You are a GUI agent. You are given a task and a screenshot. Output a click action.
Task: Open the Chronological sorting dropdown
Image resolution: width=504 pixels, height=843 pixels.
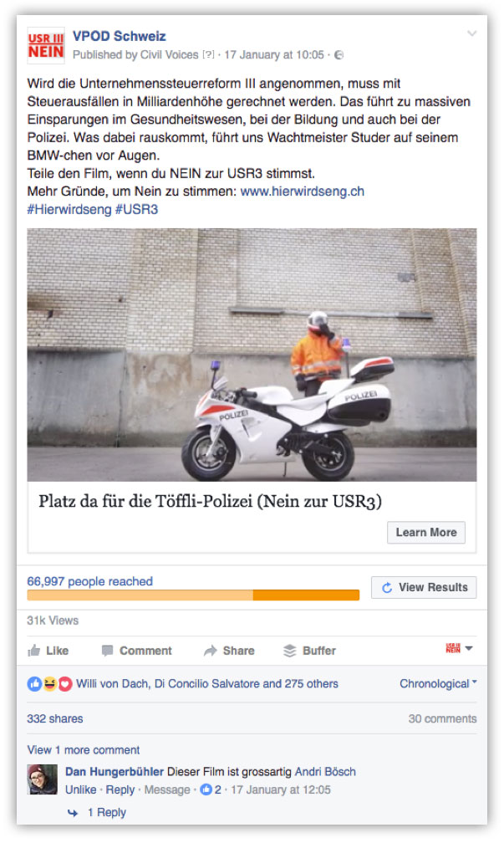438,684
